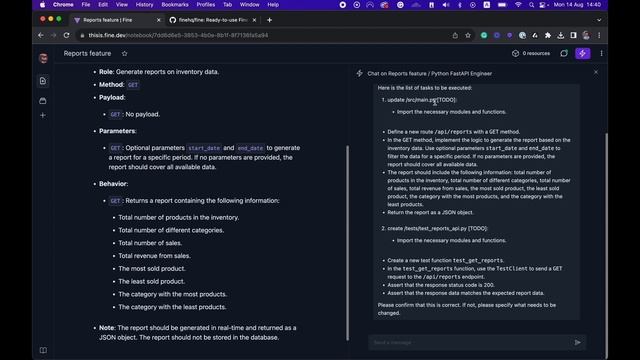Click the end_date code tag
This screenshot has width=640, height=360.
pos(250,148)
